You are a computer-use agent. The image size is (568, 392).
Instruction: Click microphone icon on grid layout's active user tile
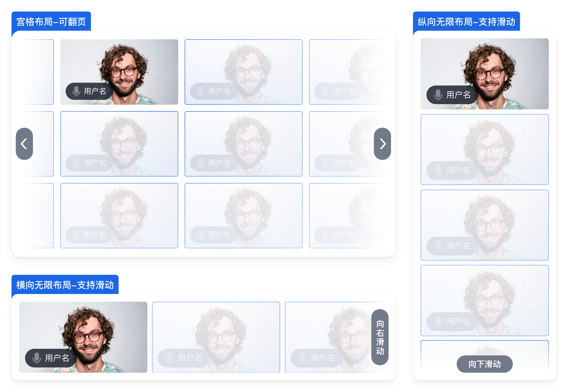[x=76, y=91]
